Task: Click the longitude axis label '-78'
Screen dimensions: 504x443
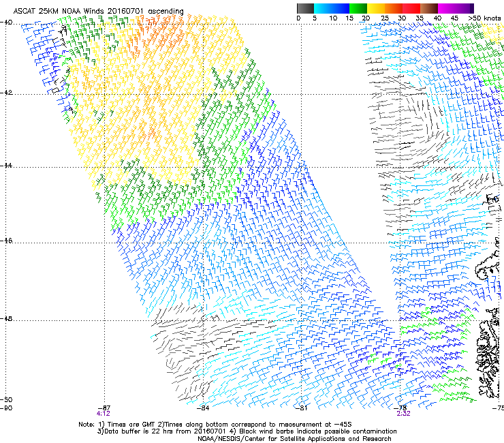Action: tap(400, 408)
